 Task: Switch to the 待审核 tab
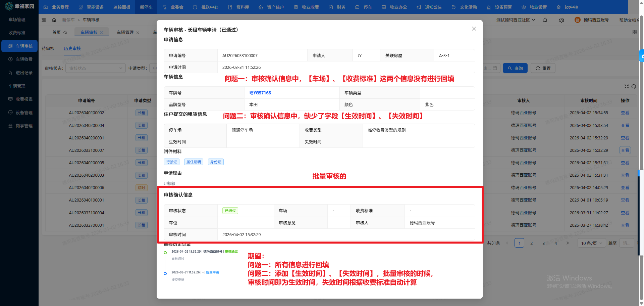pyautogui.click(x=48, y=49)
